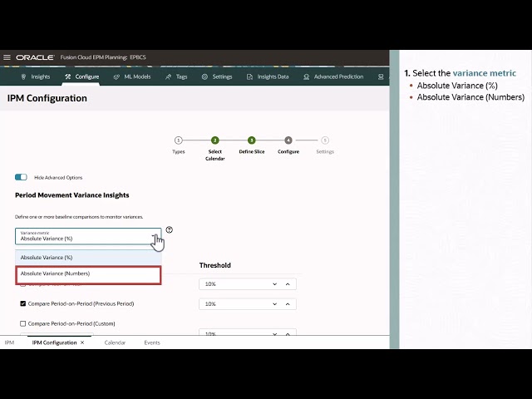Click the Oracle logo

pos(35,57)
